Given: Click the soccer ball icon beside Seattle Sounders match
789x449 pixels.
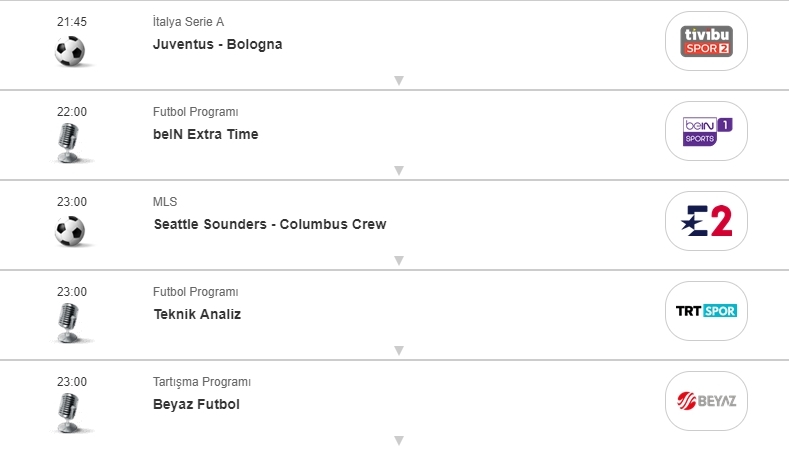Looking at the screenshot, I should (x=70, y=231).
